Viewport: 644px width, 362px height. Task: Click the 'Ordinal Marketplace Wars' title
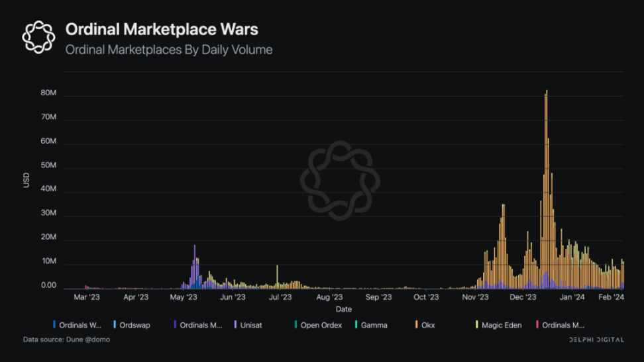pos(161,30)
